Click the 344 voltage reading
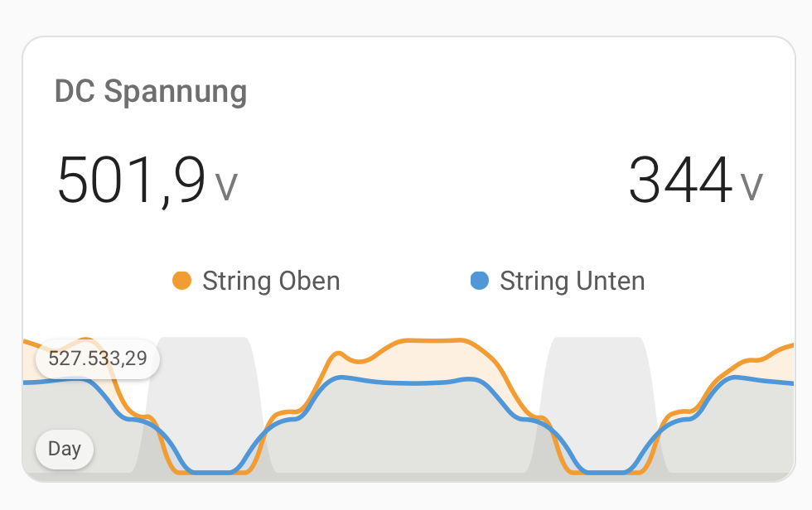 point(680,180)
